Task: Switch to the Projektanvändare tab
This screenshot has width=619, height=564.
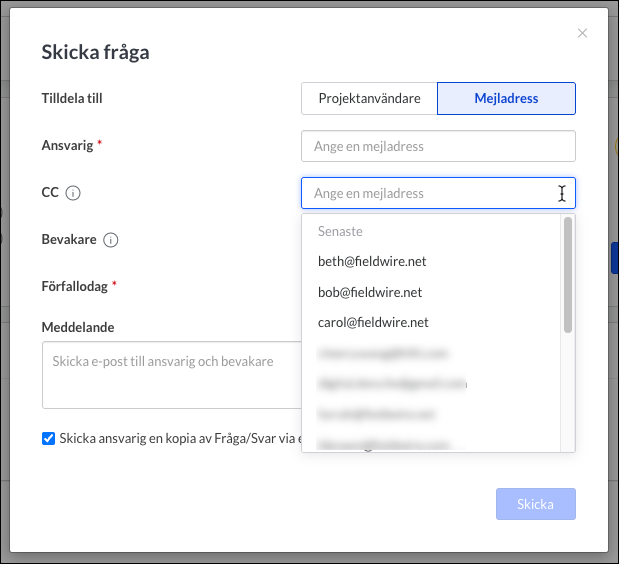Action: (x=369, y=98)
